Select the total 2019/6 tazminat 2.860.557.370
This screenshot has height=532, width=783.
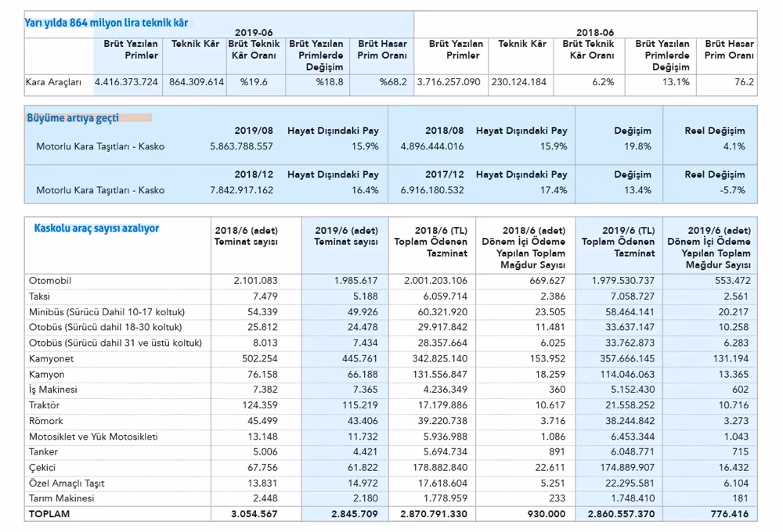[x=621, y=514]
